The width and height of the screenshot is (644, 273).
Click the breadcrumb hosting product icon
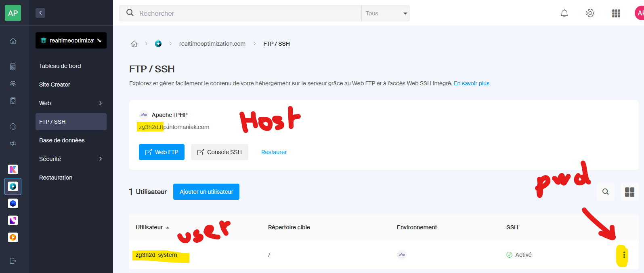click(x=158, y=44)
